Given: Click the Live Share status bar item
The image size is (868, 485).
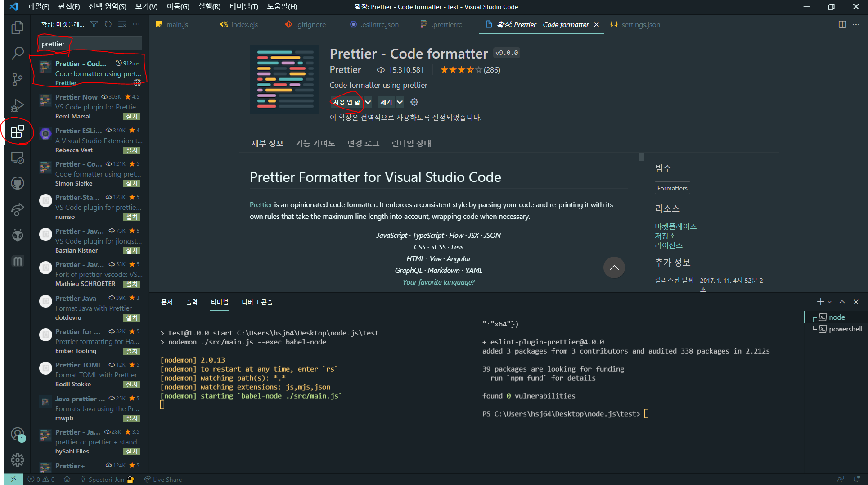Looking at the screenshot, I should [163, 479].
